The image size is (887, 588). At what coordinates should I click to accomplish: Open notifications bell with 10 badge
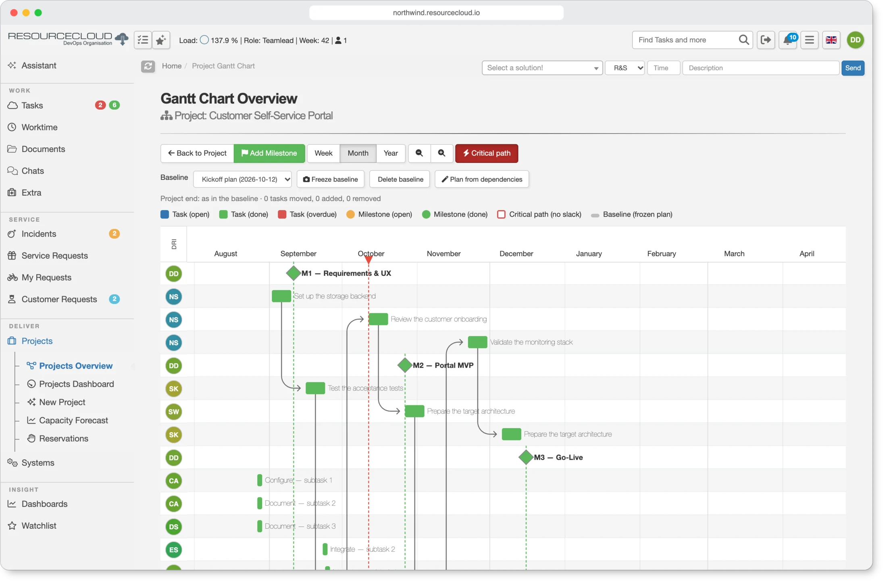[787, 40]
